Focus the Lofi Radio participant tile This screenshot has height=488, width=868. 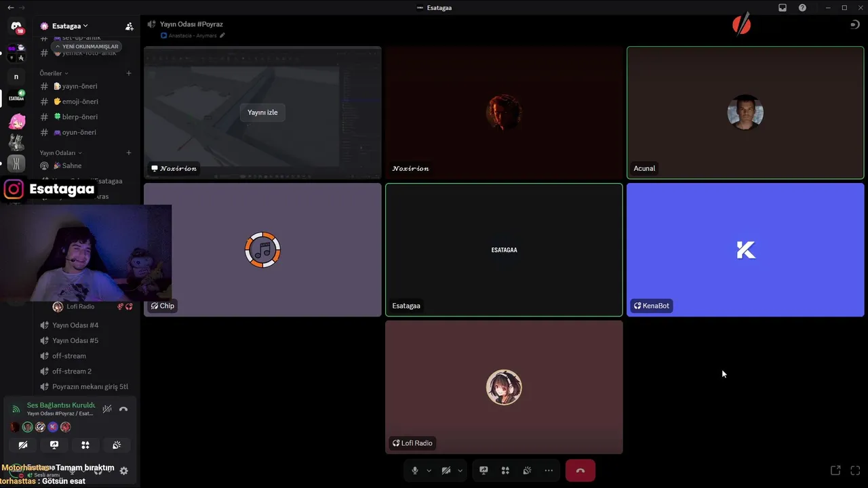click(504, 387)
